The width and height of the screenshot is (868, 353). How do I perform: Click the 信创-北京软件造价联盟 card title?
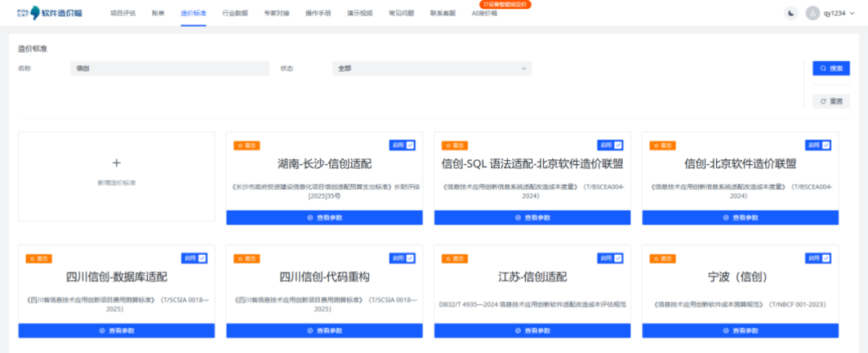740,164
